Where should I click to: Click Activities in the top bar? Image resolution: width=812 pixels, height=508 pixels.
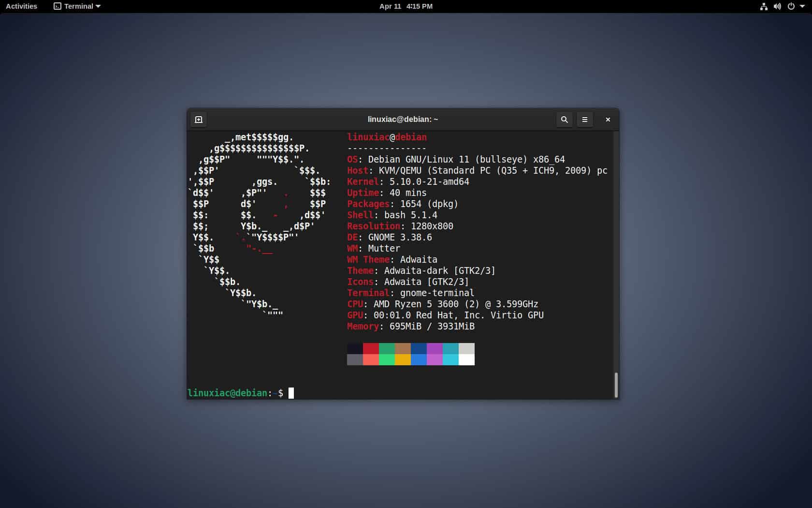[x=21, y=6]
